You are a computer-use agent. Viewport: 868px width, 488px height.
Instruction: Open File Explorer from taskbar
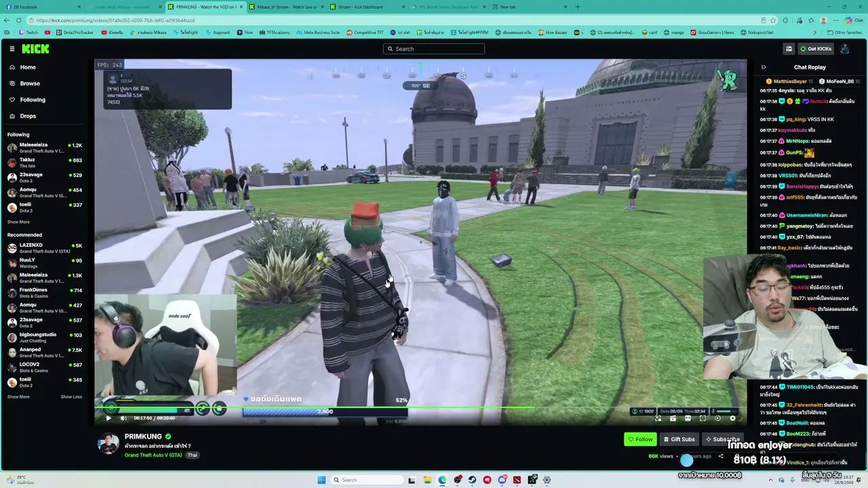[427, 480]
